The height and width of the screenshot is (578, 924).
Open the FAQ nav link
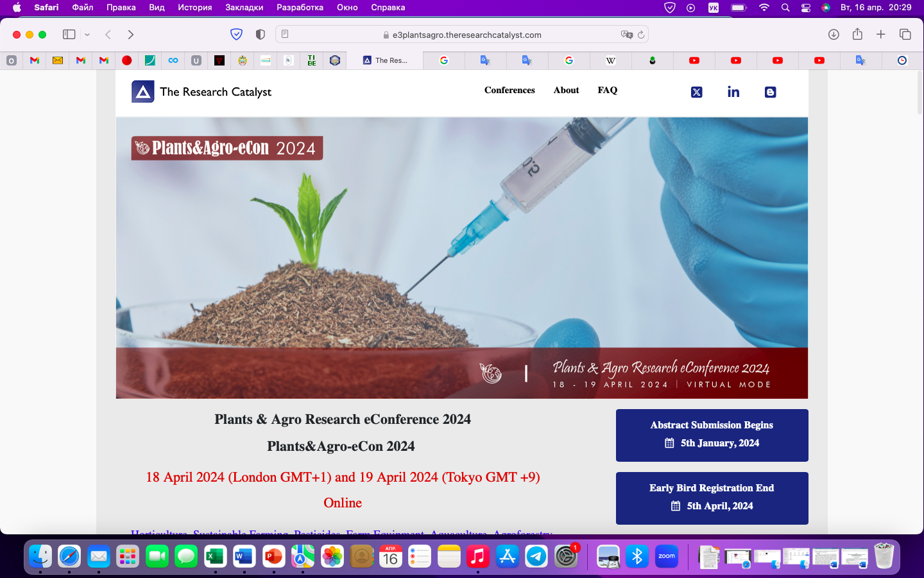tap(608, 91)
